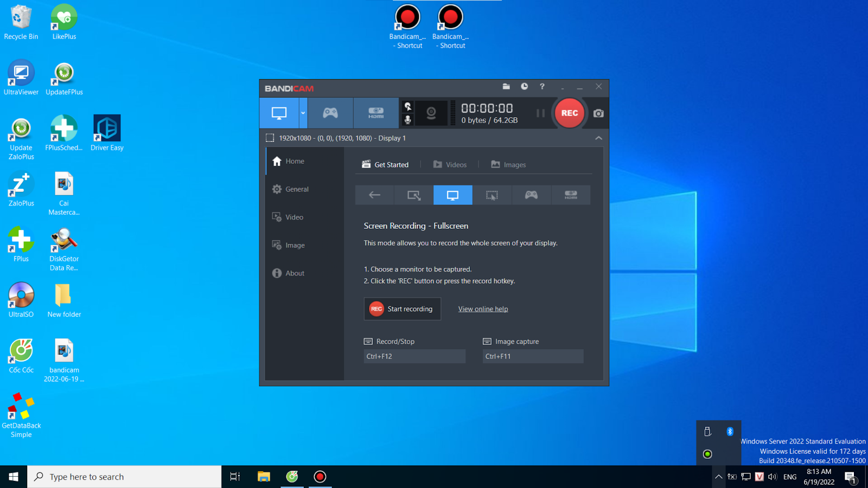Open the Windows Start menu
Viewport: 868px width, 488px height.
[x=14, y=477]
